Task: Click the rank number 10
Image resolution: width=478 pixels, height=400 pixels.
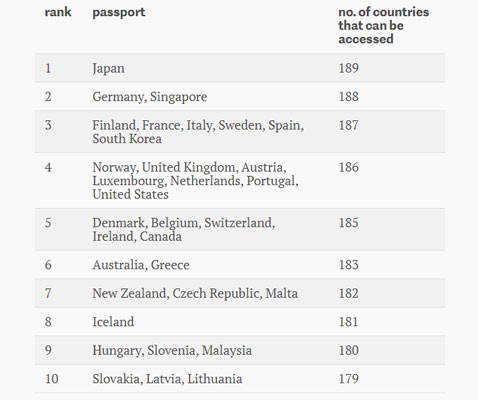Action: click(52, 379)
